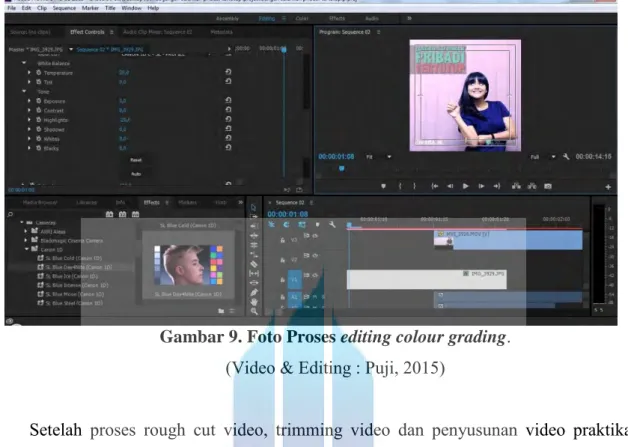Toggle animation stopwatch for Highlights

tap(39, 120)
